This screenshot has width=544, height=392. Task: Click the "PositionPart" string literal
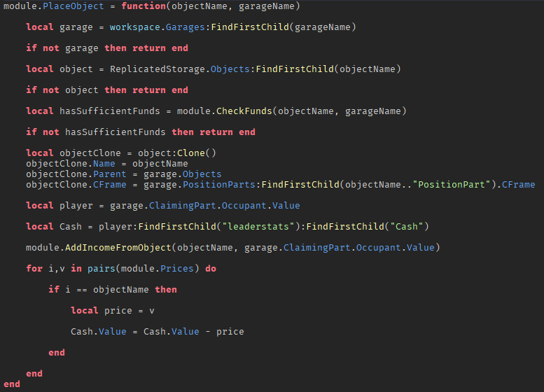[452, 185]
